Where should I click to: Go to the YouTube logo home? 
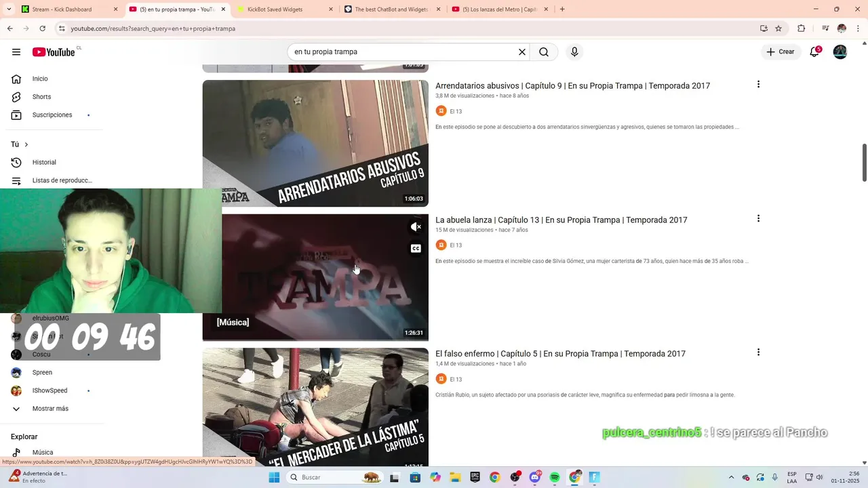54,52
